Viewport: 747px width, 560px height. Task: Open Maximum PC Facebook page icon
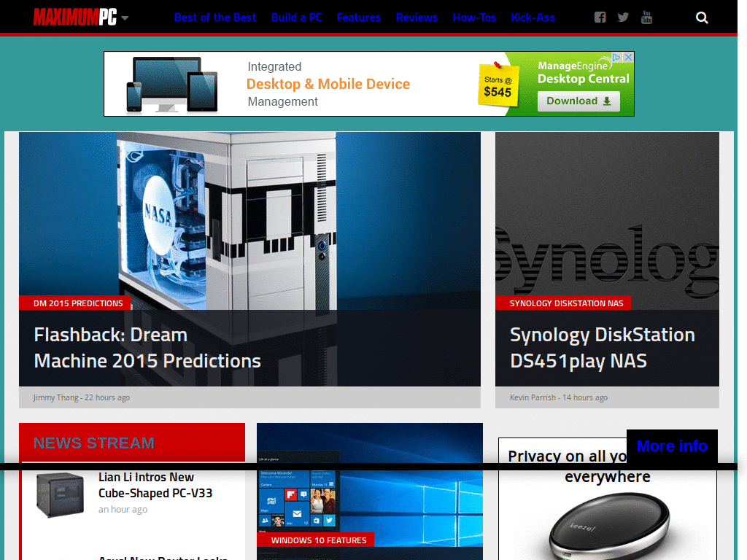(x=600, y=17)
